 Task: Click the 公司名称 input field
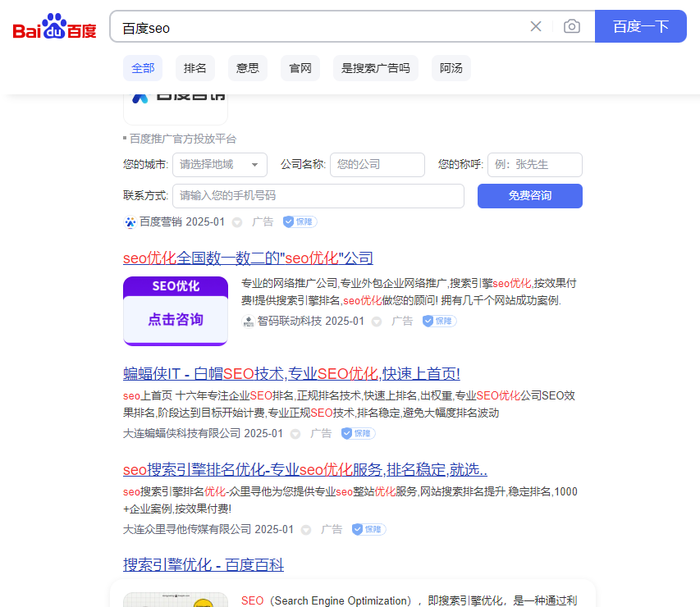pos(377,165)
